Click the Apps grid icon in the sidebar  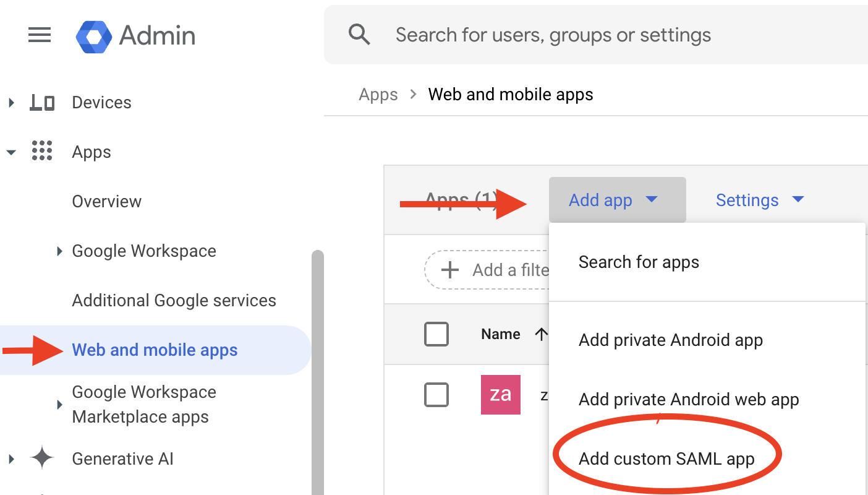tap(42, 152)
